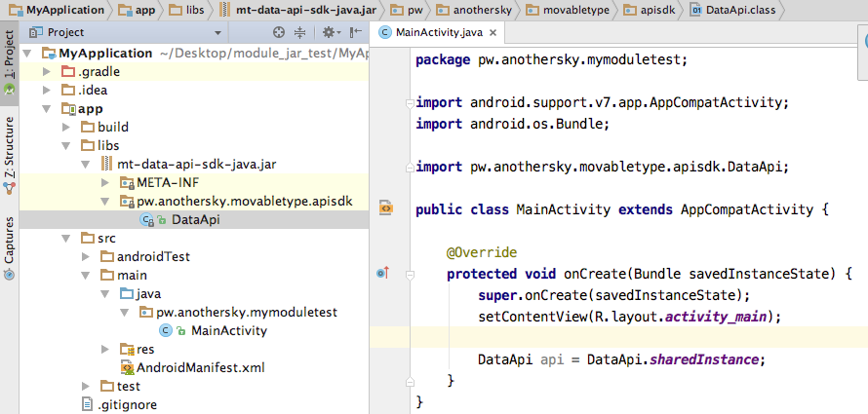Image resolution: width=868 pixels, height=414 pixels.
Task: Click the .gitignore file icon
Action: click(87, 404)
